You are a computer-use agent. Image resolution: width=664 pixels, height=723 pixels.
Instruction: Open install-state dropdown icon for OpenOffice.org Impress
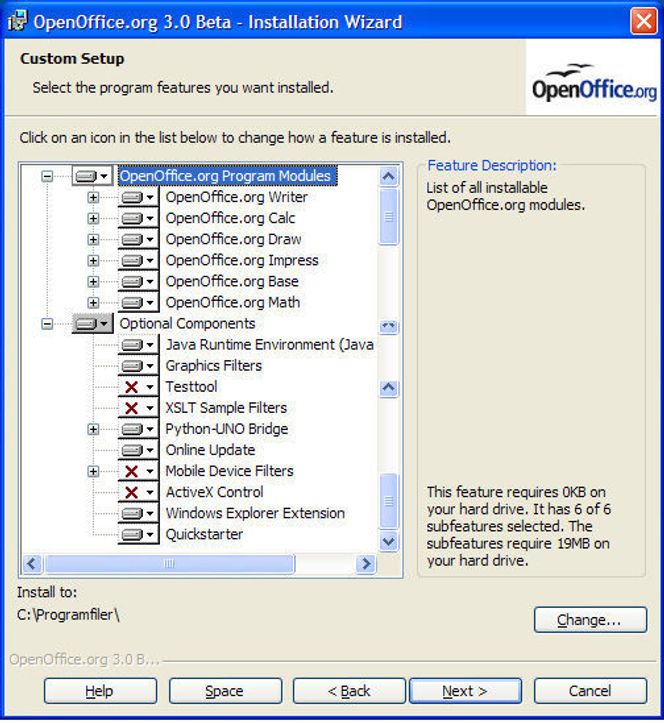click(x=138, y=261)
